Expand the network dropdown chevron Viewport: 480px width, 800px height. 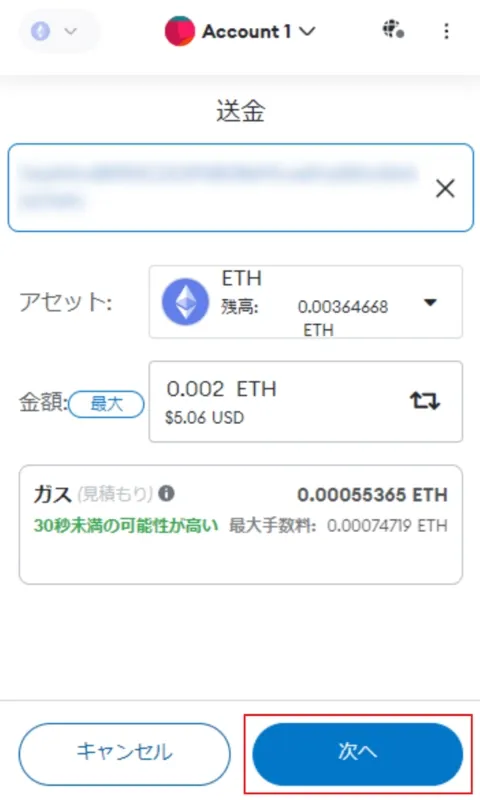[x=71, y=31]
